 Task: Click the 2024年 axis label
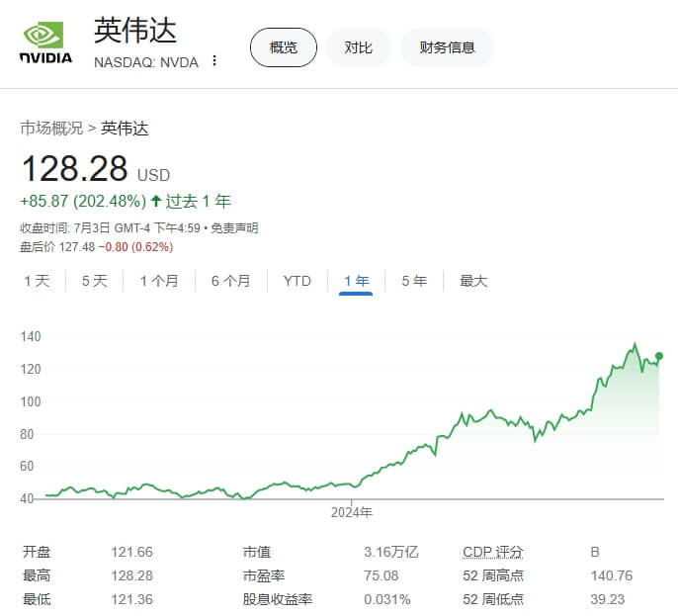click(x=352, y=512)
